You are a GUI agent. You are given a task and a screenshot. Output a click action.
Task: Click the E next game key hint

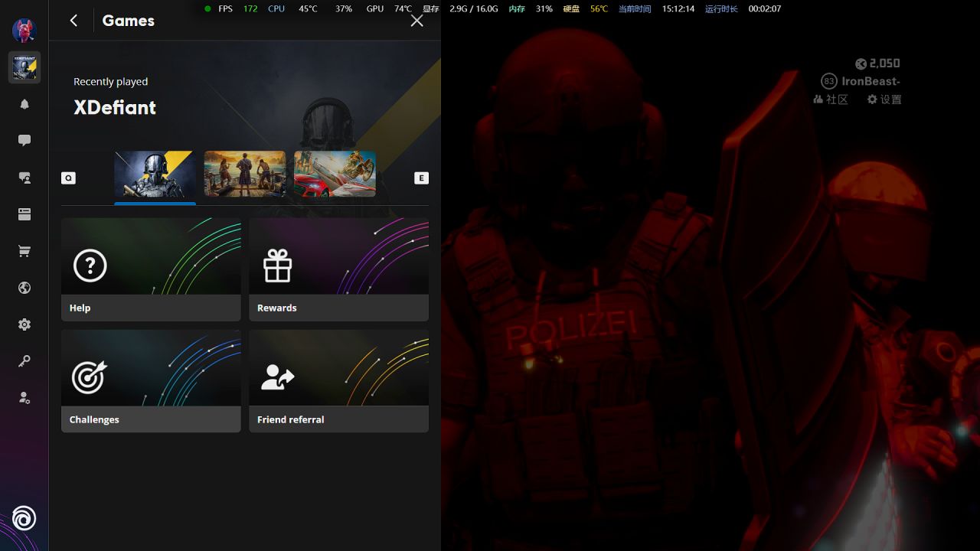pos(421,178)
